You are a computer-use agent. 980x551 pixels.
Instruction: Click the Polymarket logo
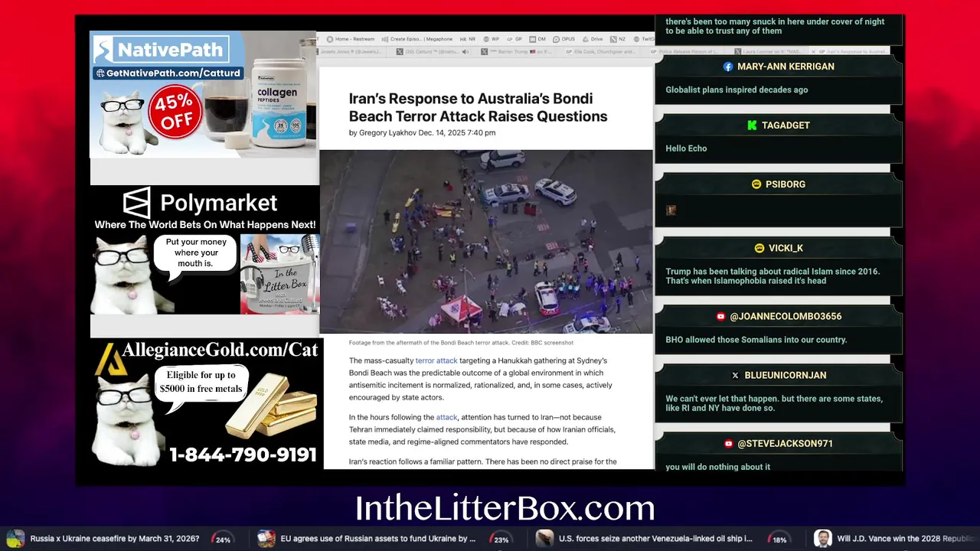[200, 203]
